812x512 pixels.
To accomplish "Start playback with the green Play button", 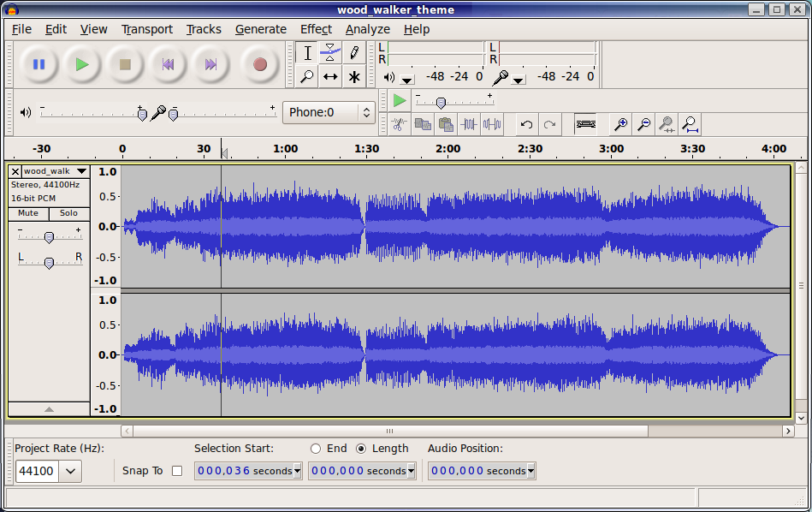I will pyautogui.click(x=82, y=64).
